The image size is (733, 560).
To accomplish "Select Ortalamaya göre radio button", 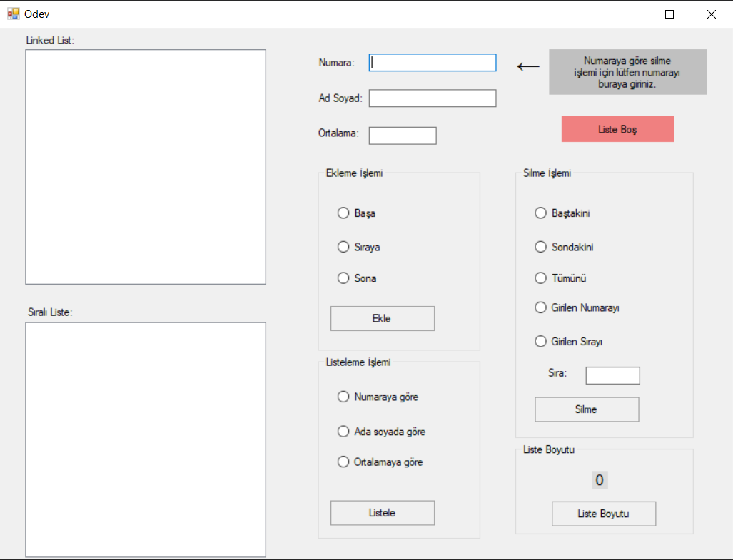I will [x=380, y=462].
